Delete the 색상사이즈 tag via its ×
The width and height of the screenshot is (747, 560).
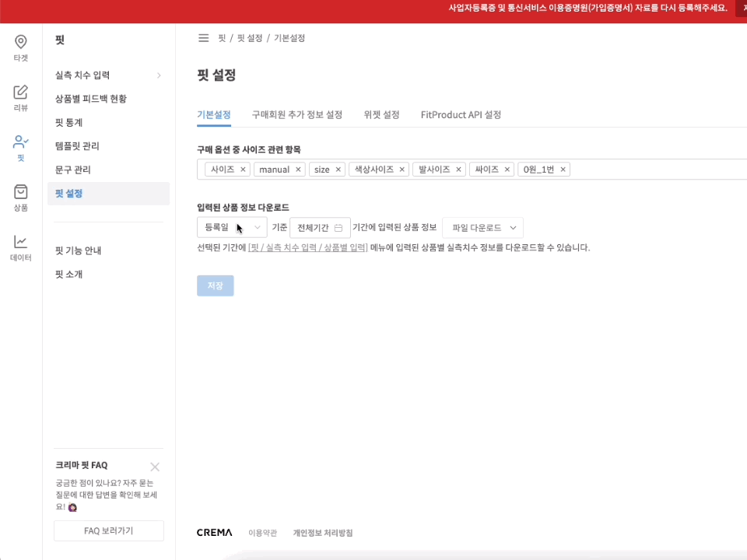[402, 169]
